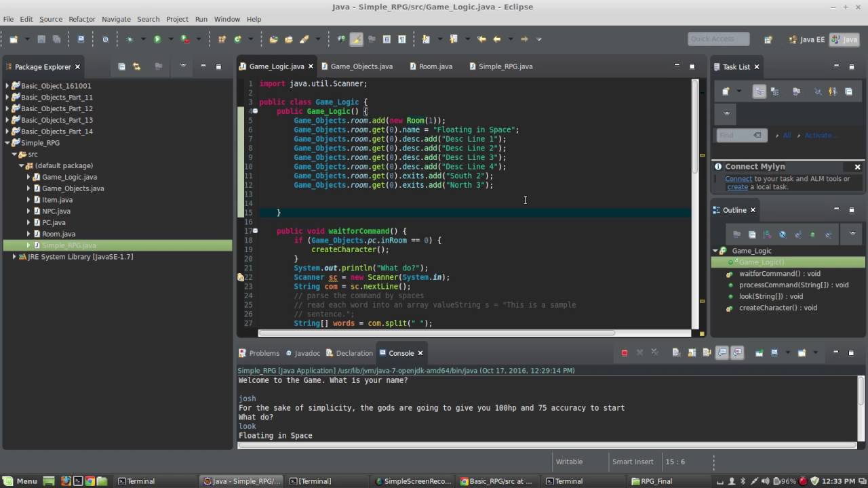Click the Search flashlight toolbar icon
This screenshot has width=868, height=488.
point(304,39)
